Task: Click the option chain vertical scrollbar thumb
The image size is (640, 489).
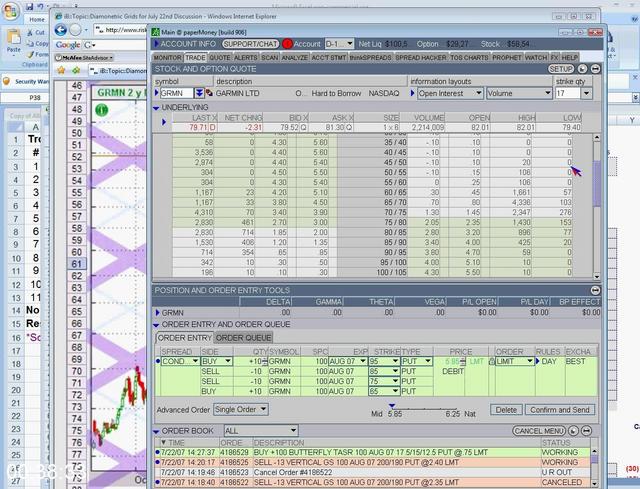Action: pyautogui.click(x=597, y=184)
